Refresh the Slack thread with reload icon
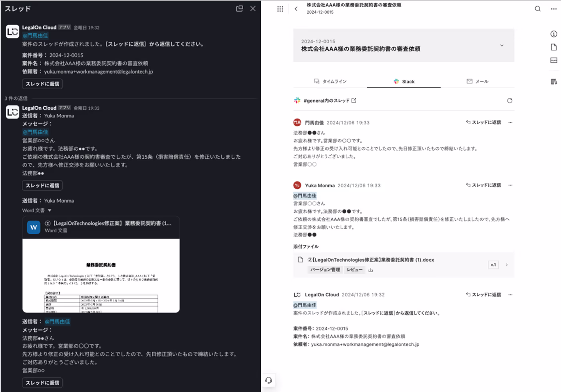 tap(509, 101)
